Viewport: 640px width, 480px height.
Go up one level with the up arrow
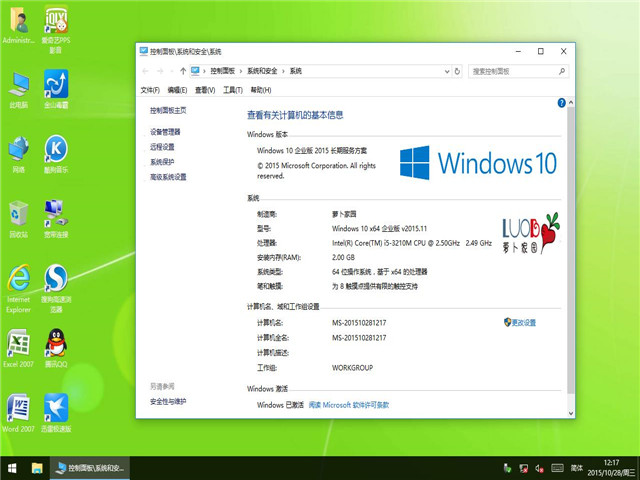(183, 71)
